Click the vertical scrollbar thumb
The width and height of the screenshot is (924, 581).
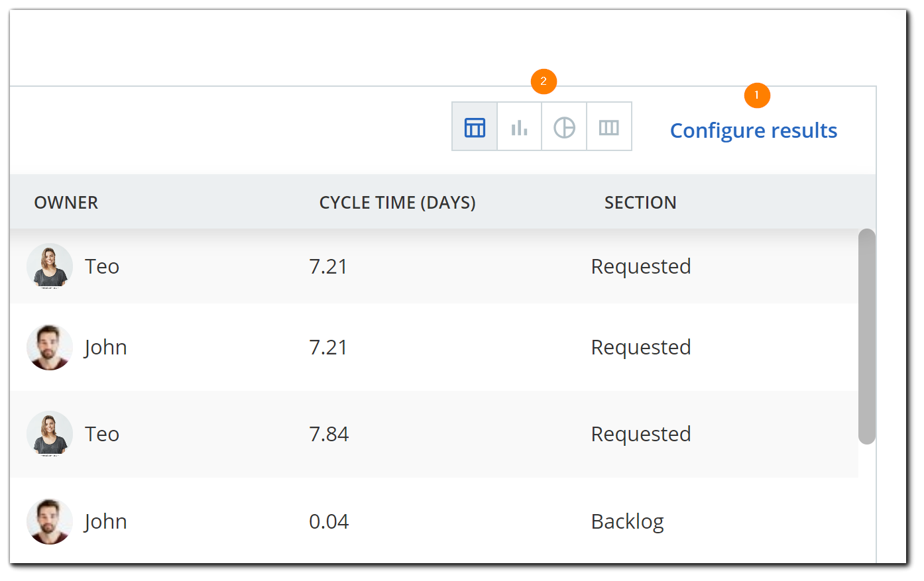pyautogui.click(x=866, y=336)
